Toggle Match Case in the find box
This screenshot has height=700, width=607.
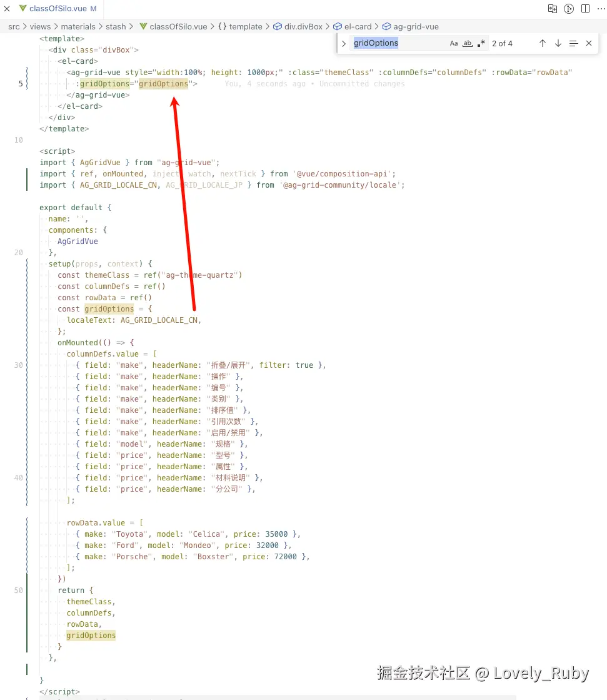(454, 43)
